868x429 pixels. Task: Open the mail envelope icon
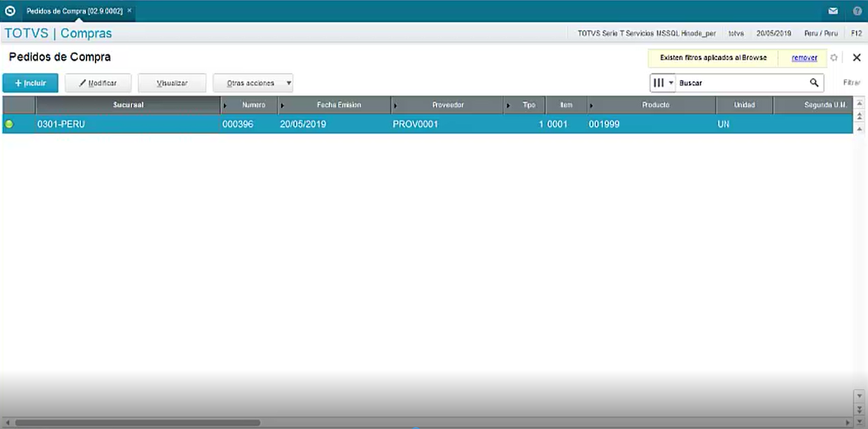pyautogui.click(x=833, y=11)
